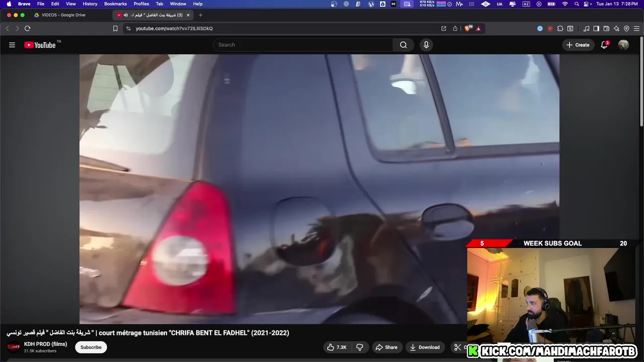Open the History menu

pos(90,4)
